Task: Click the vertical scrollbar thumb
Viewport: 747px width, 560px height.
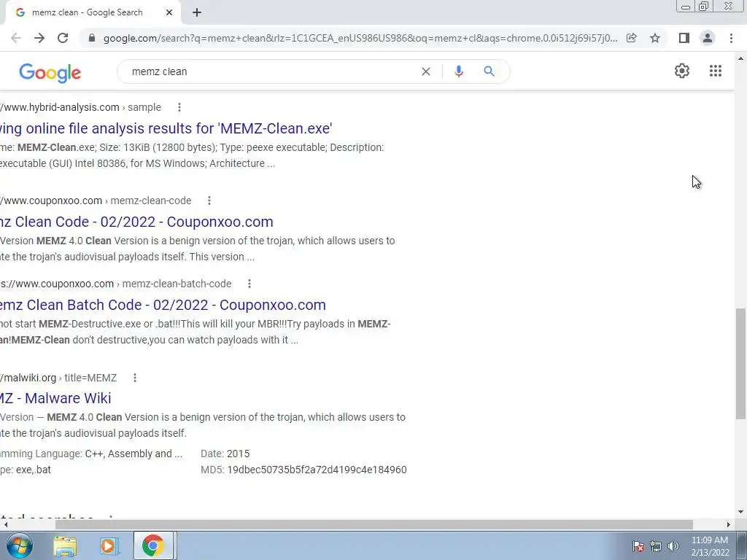Action: [740, 364]
